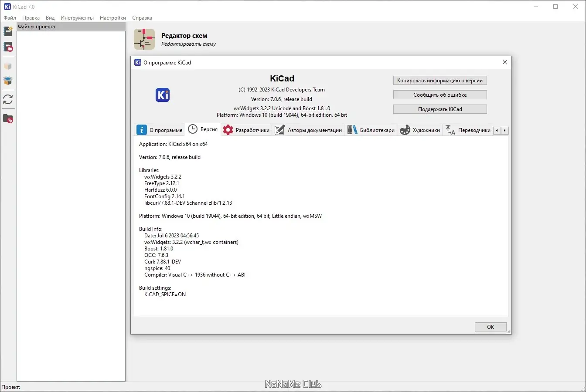Open the Переводчики tab
The image size is (586, 392).
click(468, 130)
